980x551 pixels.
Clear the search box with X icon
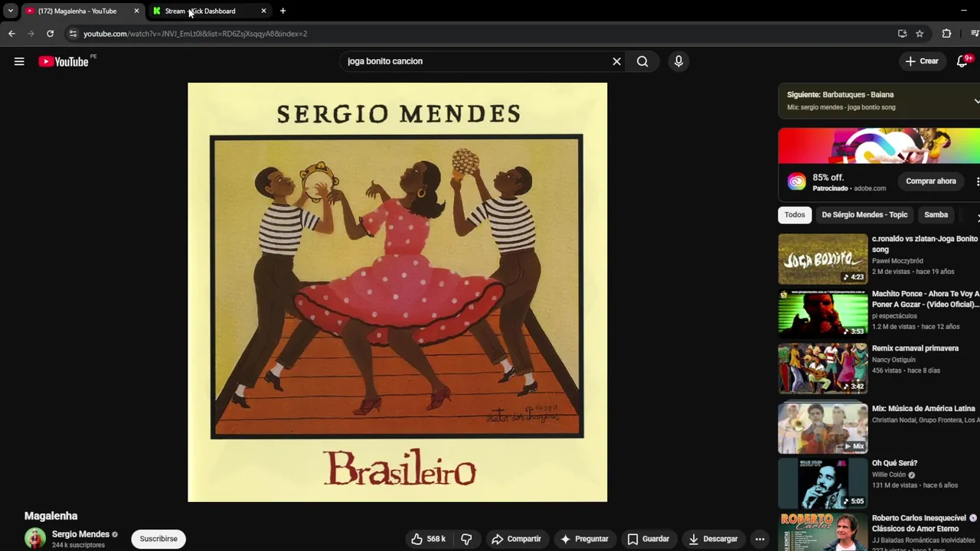[x=616, y=61]
